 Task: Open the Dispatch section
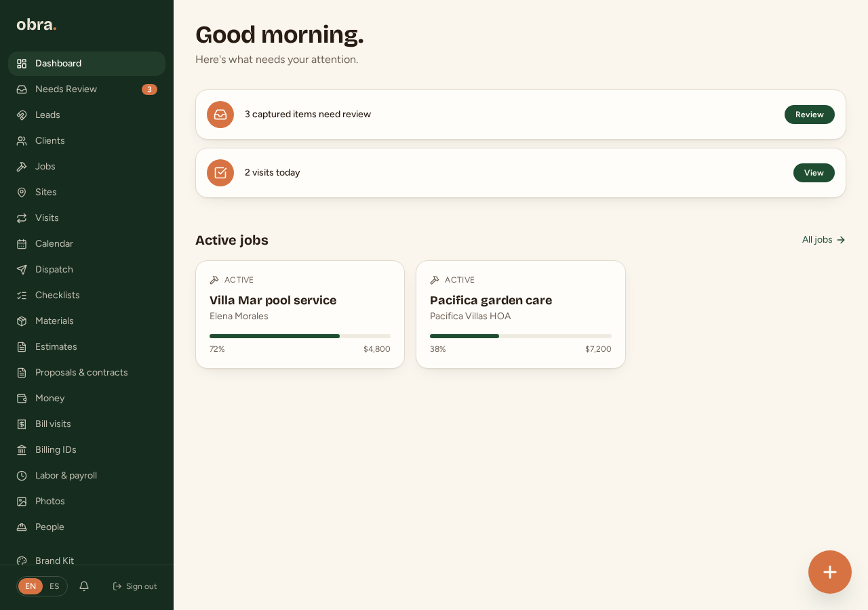click(87, 270)
